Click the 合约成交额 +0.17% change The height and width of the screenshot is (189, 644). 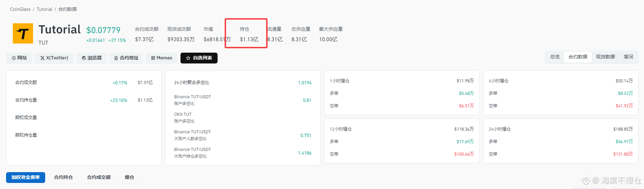click(x=120, y=83)
